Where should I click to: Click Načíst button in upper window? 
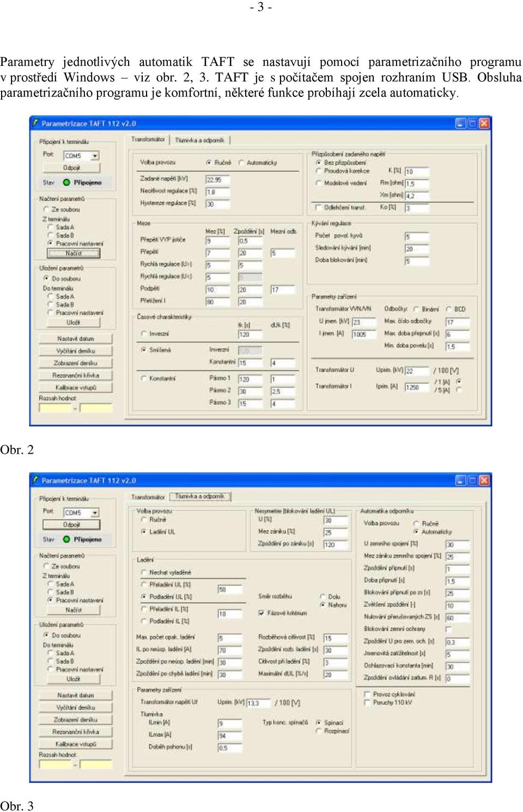pos(74,253)
